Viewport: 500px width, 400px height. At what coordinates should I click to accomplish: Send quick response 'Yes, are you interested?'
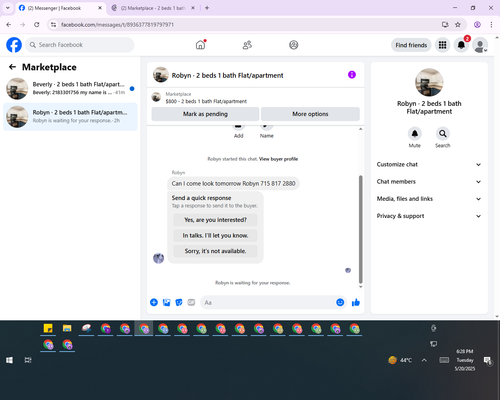pyautogui.click(x=215, y=220)
